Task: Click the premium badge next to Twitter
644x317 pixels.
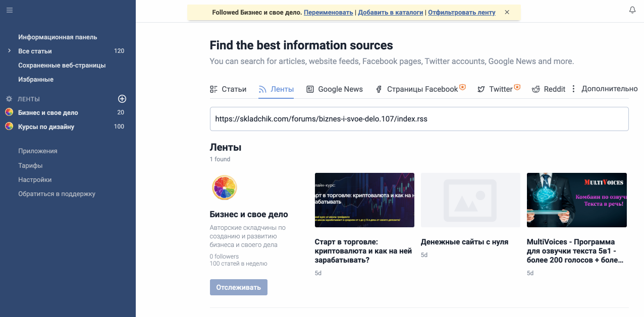Action: click(517, 88)
